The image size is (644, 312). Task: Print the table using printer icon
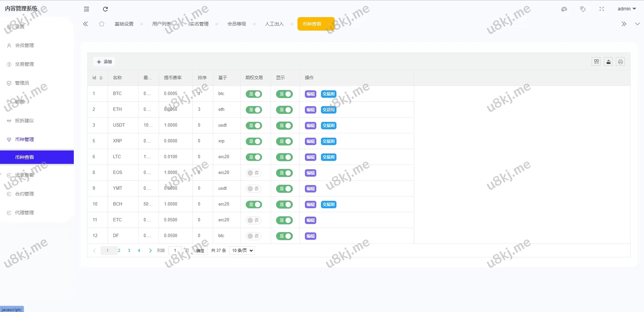click(621, 62)
